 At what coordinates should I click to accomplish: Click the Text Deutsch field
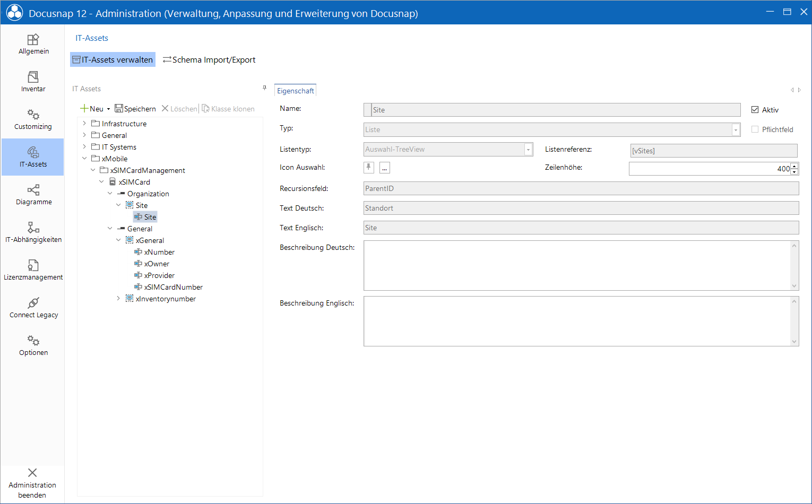pyautogui.click(x=581, y=208)
